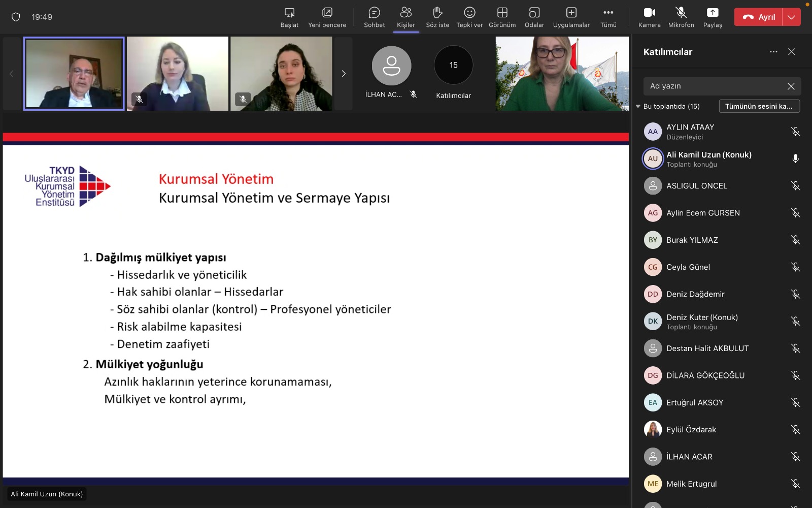This screenshot has width=812, height=508.
Task: Select the Kişiler people tab
Action: pyautogui.click(x=405, y=17)
